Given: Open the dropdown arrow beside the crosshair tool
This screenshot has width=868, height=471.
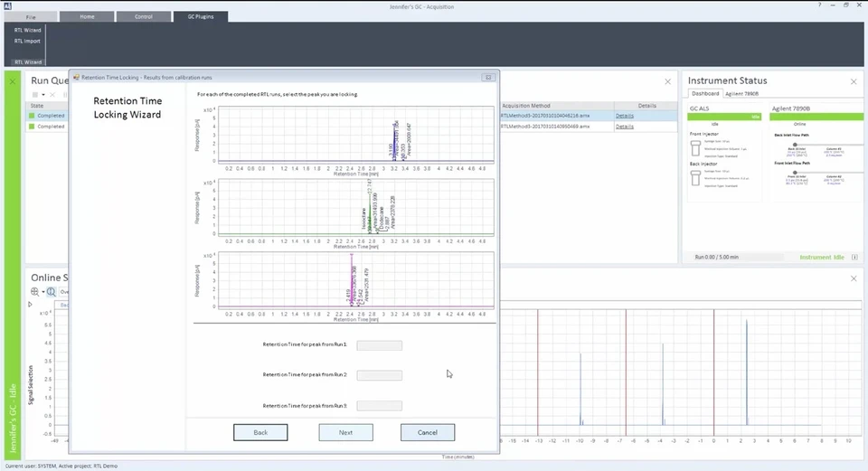Looking at the screenshot, I should coord(42,292).
